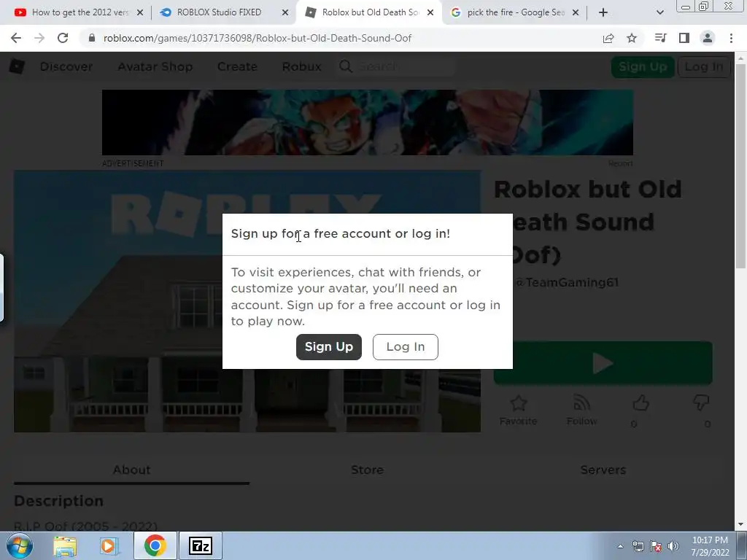Show hidden system tray icons arrow

620,546
